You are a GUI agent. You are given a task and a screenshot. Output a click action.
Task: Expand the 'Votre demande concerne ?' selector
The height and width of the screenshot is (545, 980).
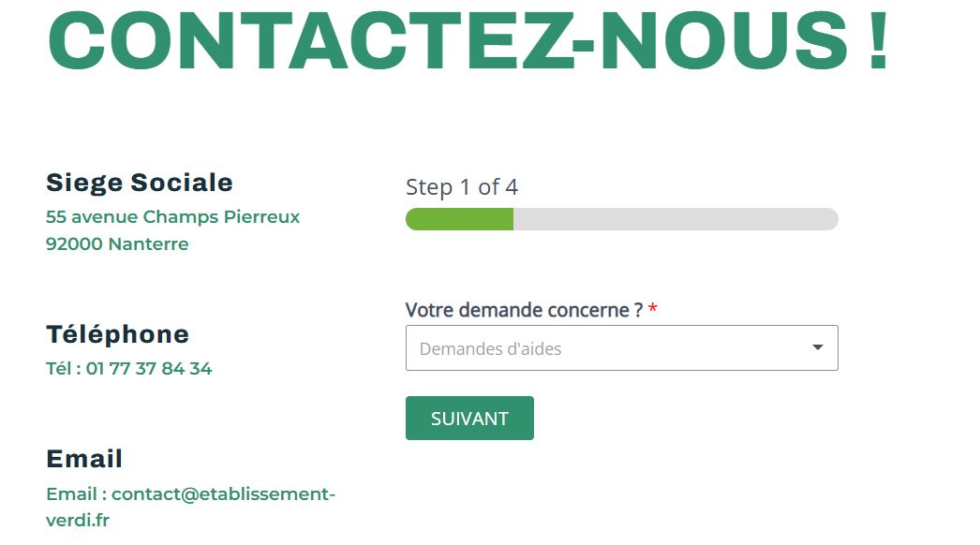(621, 347)
